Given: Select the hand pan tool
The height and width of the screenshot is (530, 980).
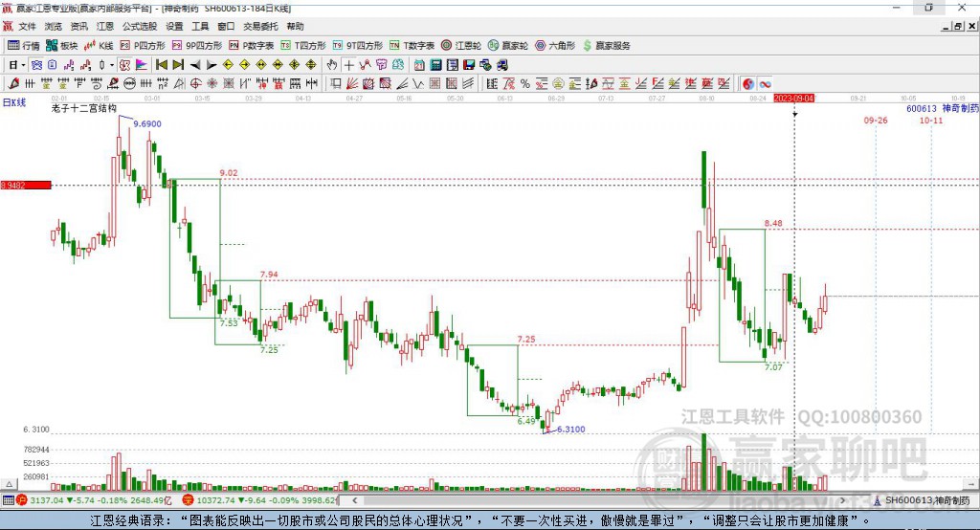Looking at the screenshot, I should click(332, 65).
